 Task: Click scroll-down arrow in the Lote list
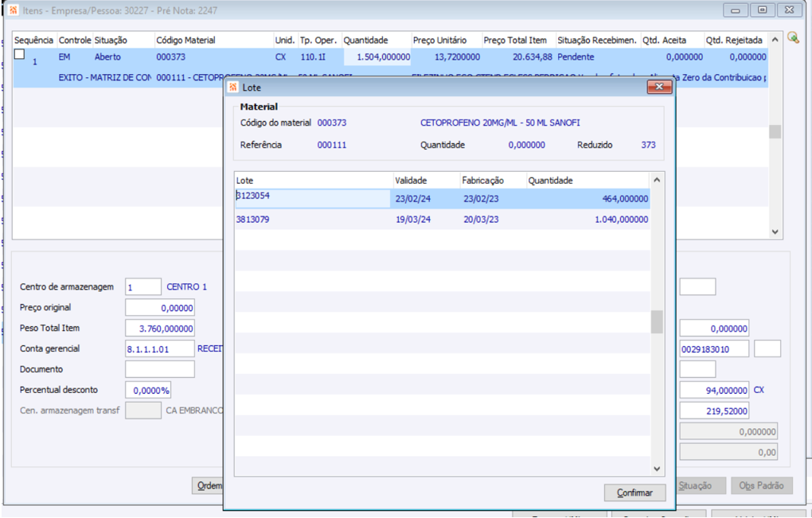pos(657,469)
